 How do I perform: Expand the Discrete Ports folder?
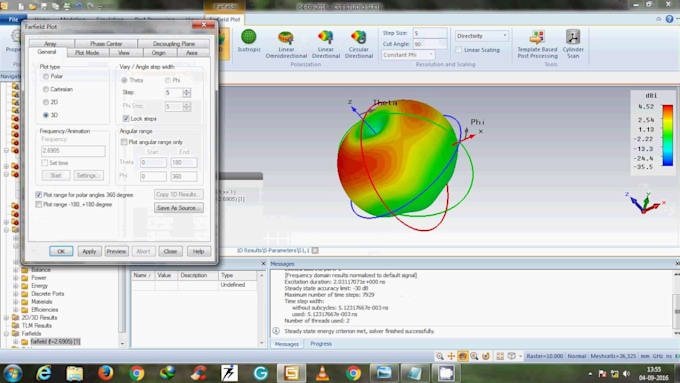click(x=16, y=294)
